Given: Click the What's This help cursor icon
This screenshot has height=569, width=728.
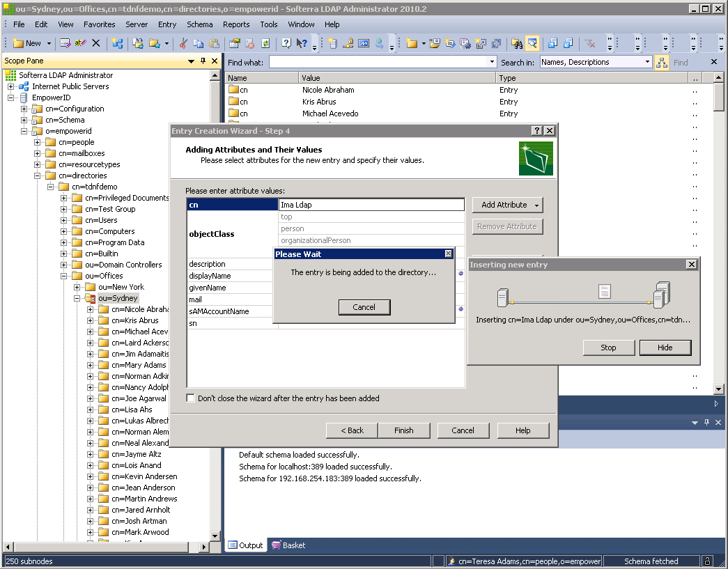Looking at the screenshot, I should pyautogui.click(x=301, y=43).
